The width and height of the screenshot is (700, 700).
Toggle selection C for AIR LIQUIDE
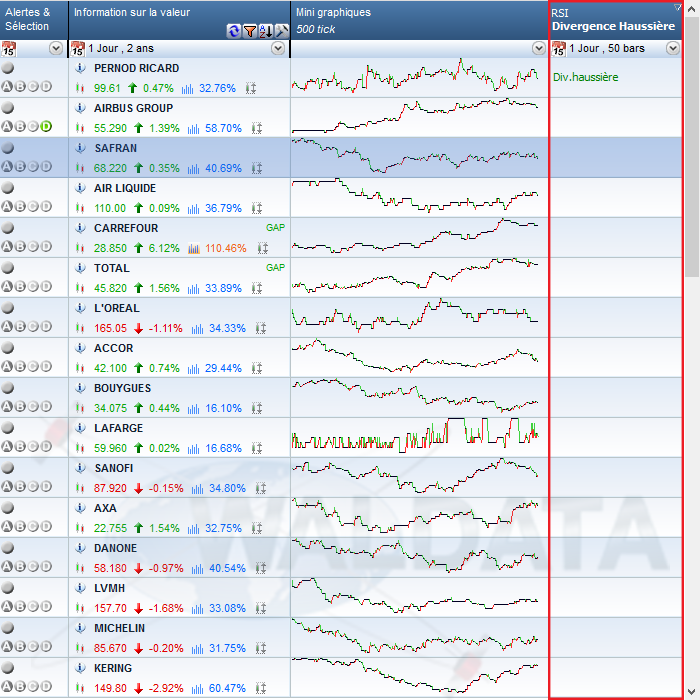(x=33, y=206)
